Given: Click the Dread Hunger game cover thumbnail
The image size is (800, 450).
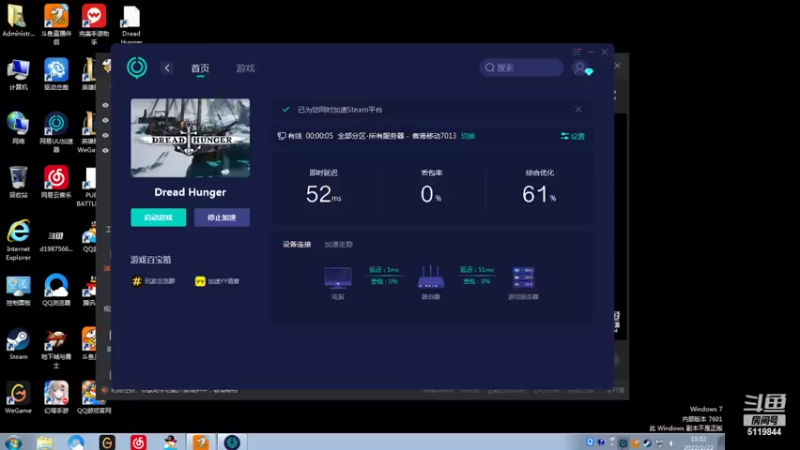Looking at the screenshot, I should [x=190, y=138].
